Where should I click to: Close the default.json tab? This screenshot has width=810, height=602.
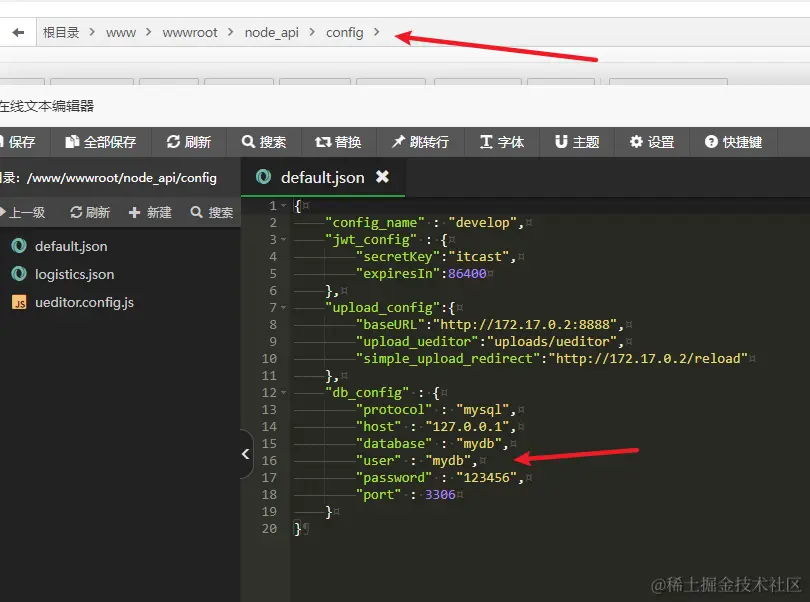382,177
